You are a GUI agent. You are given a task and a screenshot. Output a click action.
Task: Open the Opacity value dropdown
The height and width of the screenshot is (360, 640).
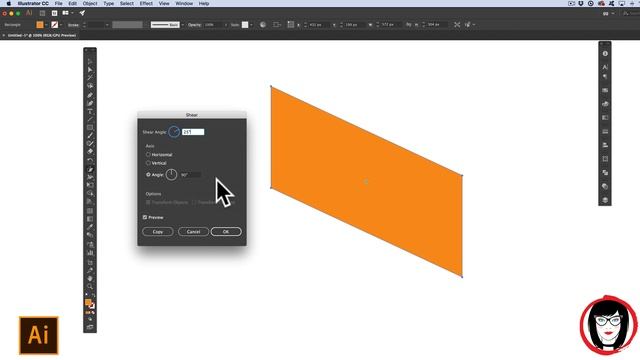(x=226, y=25)
